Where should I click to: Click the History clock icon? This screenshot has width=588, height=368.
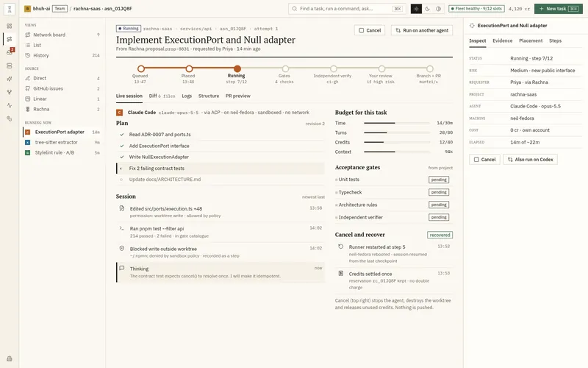(x=28, y=55)
